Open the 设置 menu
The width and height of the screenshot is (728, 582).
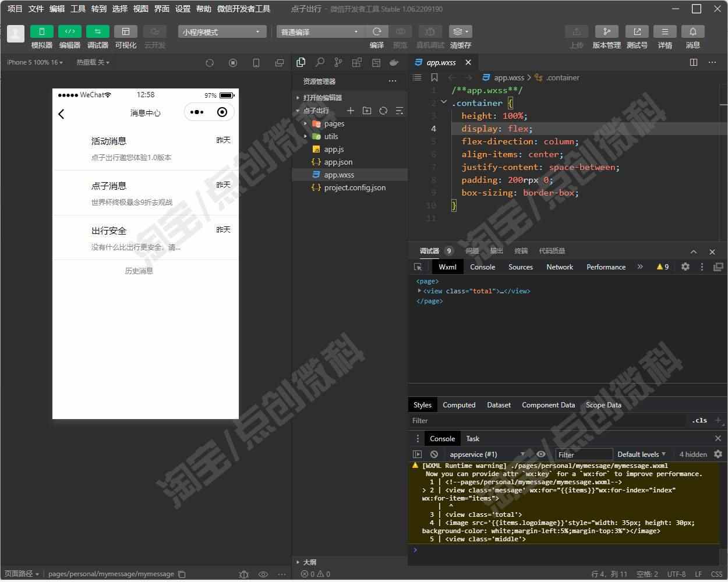[x=183, y=9]
